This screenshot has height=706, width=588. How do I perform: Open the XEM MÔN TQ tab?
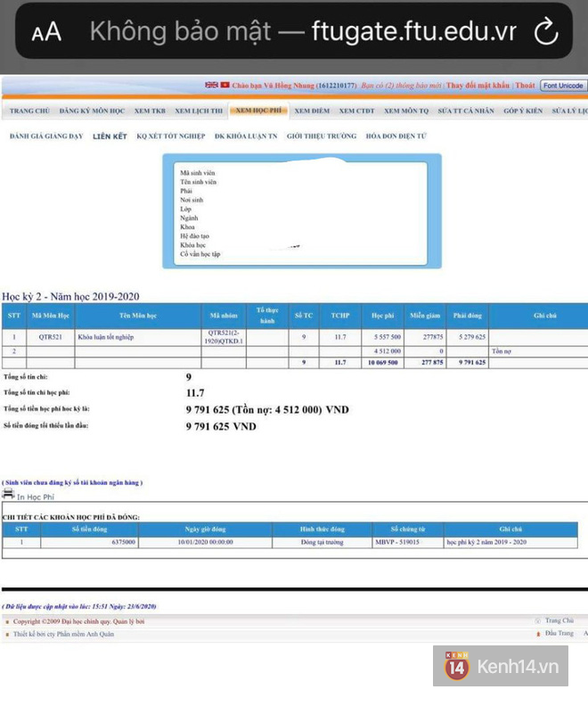(406, 111)
